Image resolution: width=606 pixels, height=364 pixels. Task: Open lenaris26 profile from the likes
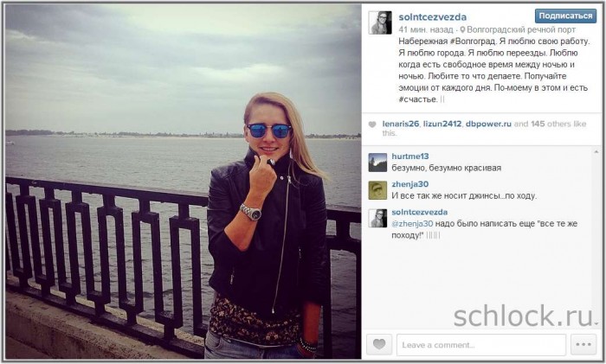400,124
